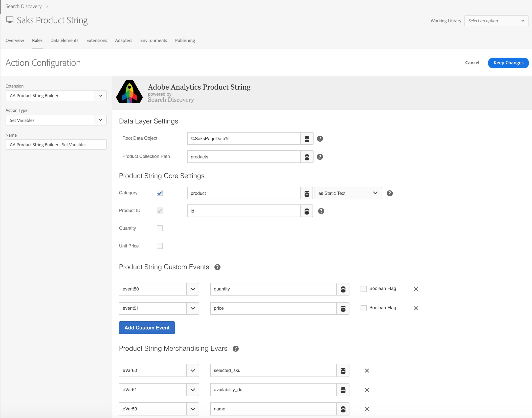This screenshot has width=532, height=418.
Task: Uncheck the Category checkbox
Action: pos(160,193)
